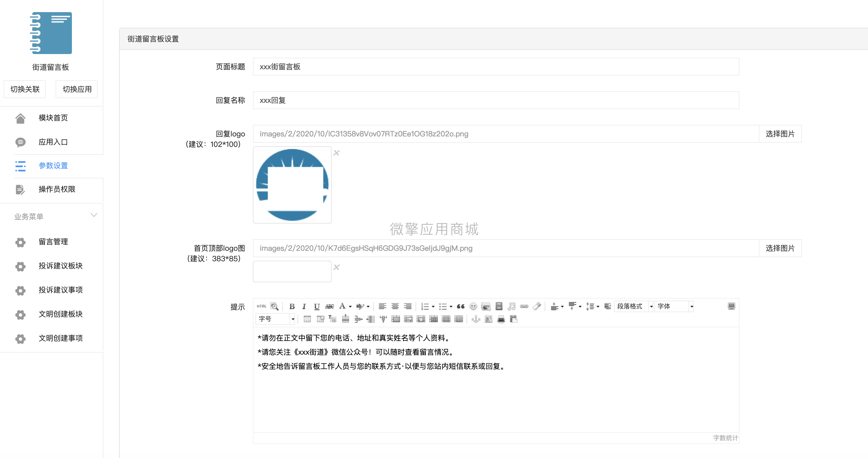
Task: Open the font color dropdown arrow
Action: (x=351, y=306)
